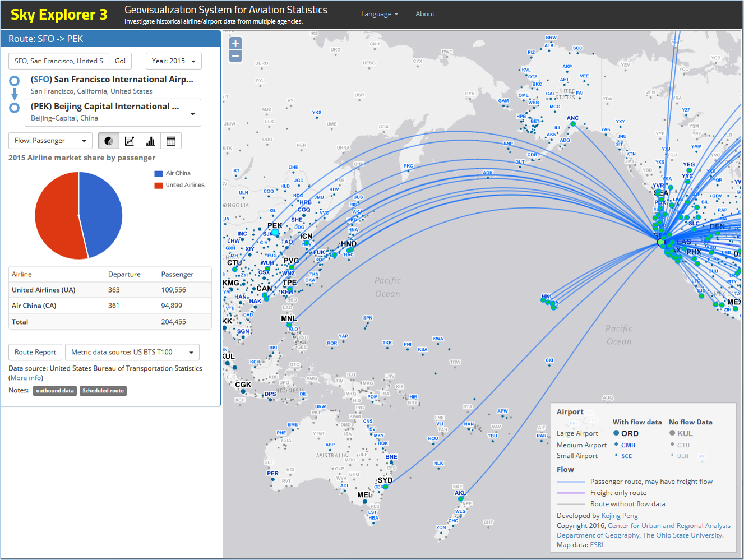
Task: Select KMG airport on the map
Action: pyautogui.click(x=231, y=283)
